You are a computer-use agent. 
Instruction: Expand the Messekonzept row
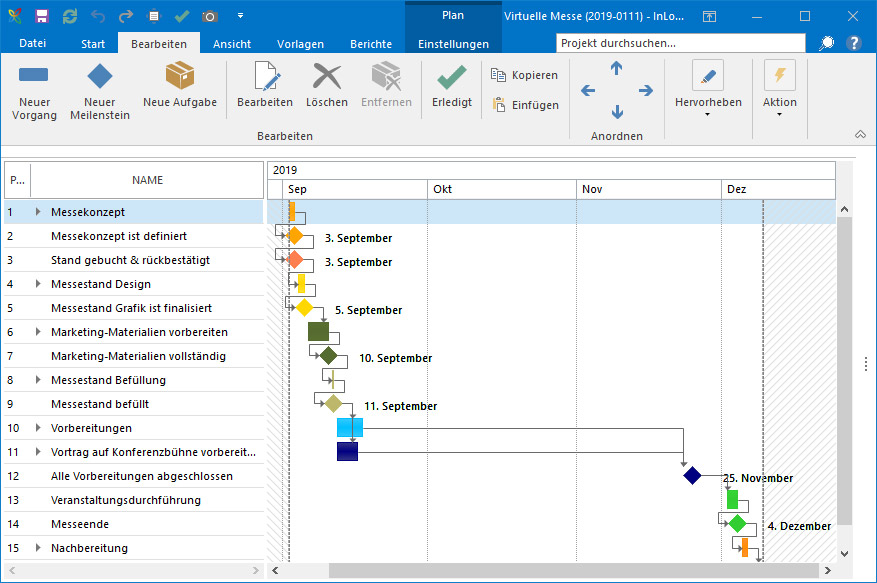(x=37, y=211)
